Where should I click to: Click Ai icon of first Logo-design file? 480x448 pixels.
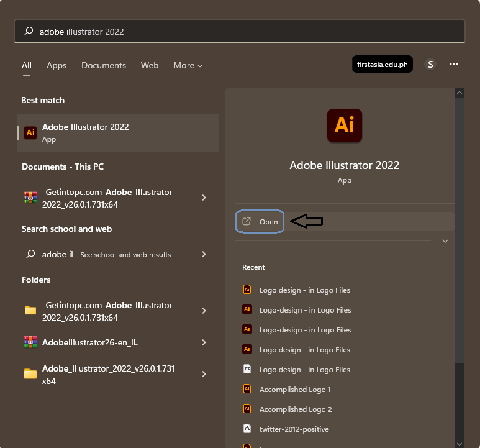pos(247,309)
